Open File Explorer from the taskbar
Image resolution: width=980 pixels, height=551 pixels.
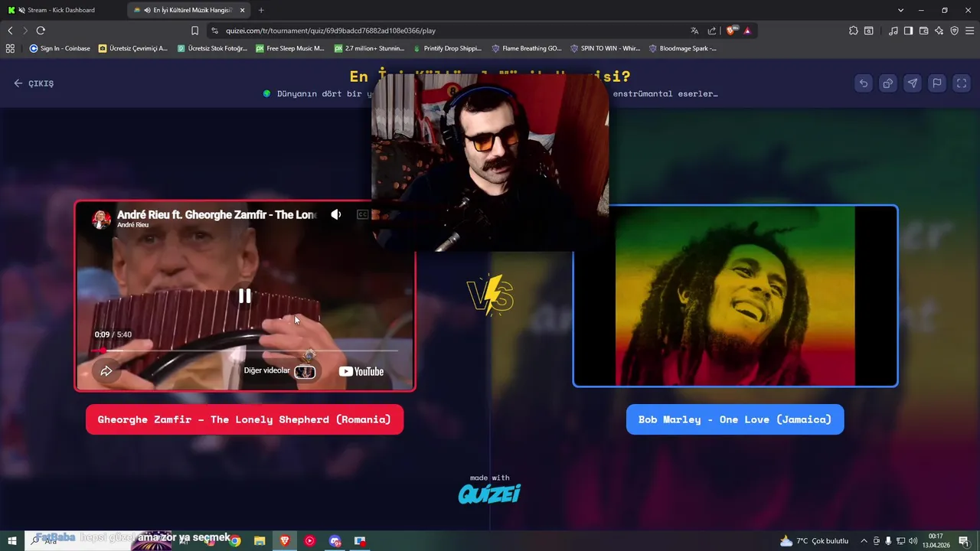point(260,541)
